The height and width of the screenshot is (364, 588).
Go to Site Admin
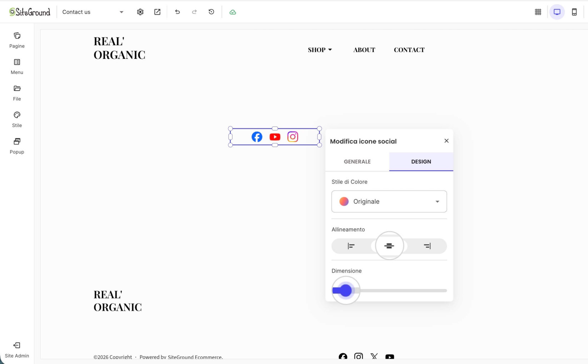(17, 350)
